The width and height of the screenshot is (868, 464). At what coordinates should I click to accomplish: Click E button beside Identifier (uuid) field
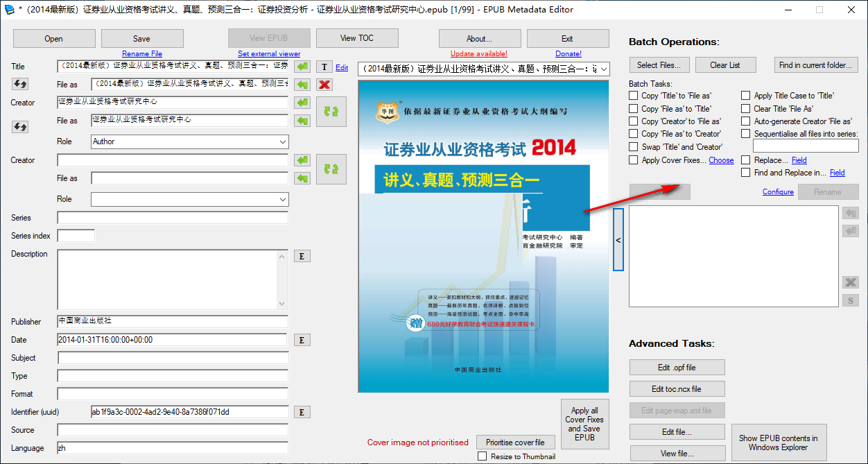(x=302, y=412)
